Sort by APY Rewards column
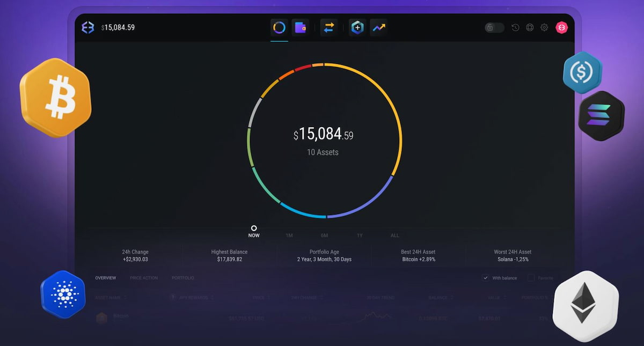The height and width of the screenshot is (346, 644). pos(212,297)
